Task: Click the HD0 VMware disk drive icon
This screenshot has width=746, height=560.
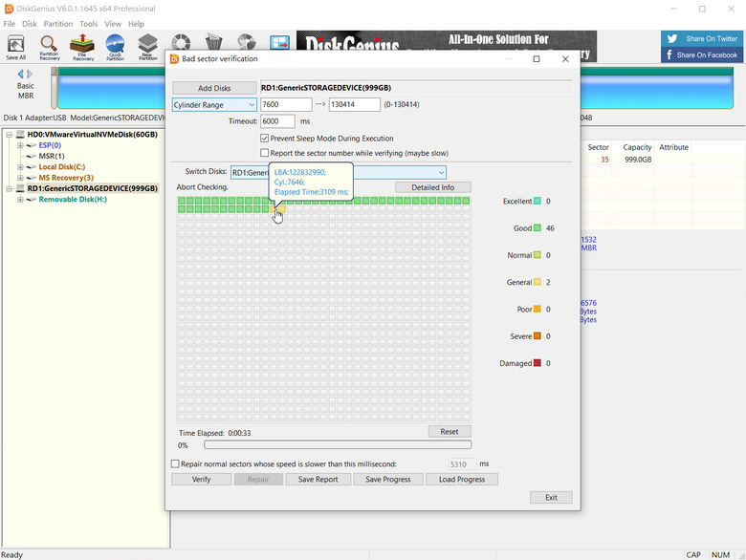Action: pyautogui.click(x=20, y=135)
